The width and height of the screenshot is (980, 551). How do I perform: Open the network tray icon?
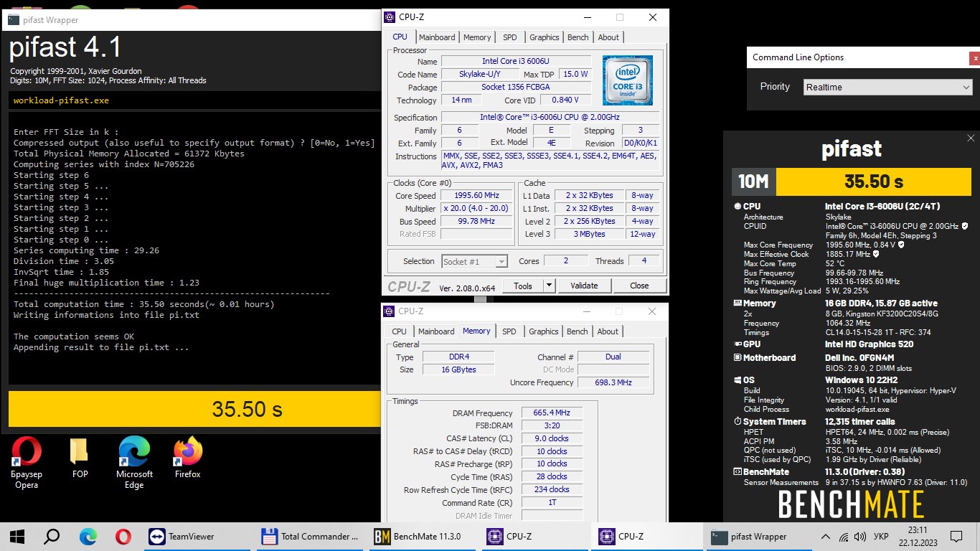(843, 537)
